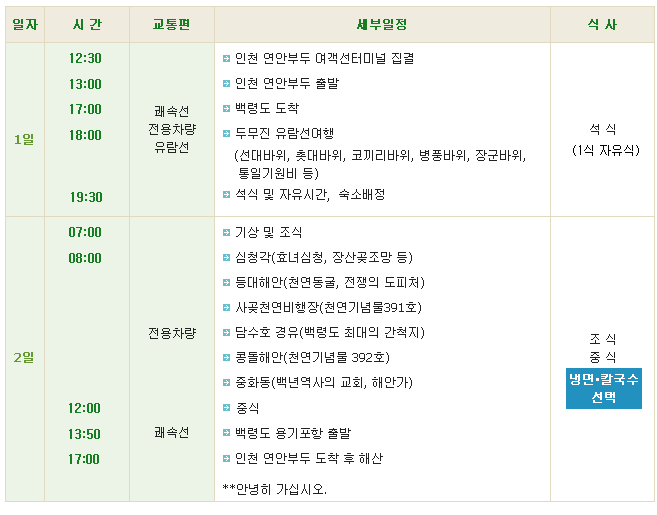Click arrow bullet beside 심청각 item
Screen dimensions: 657x515
226,257
